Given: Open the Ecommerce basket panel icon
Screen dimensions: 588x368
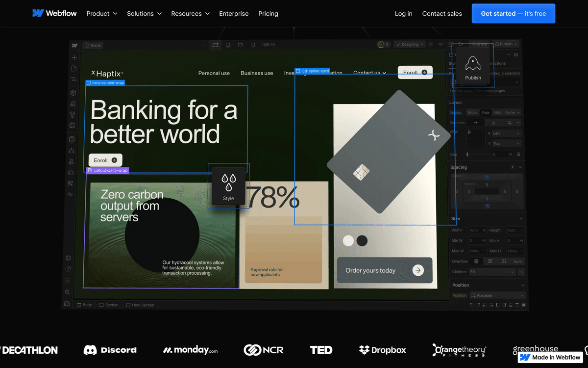Looking at the screenshot, I should tap(71, 172).
